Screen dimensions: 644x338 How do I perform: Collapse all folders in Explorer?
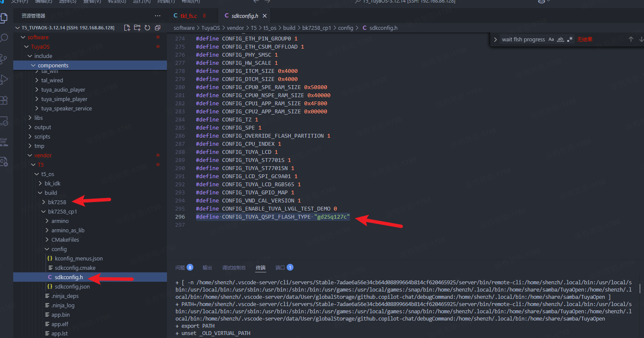click(158, 28)
